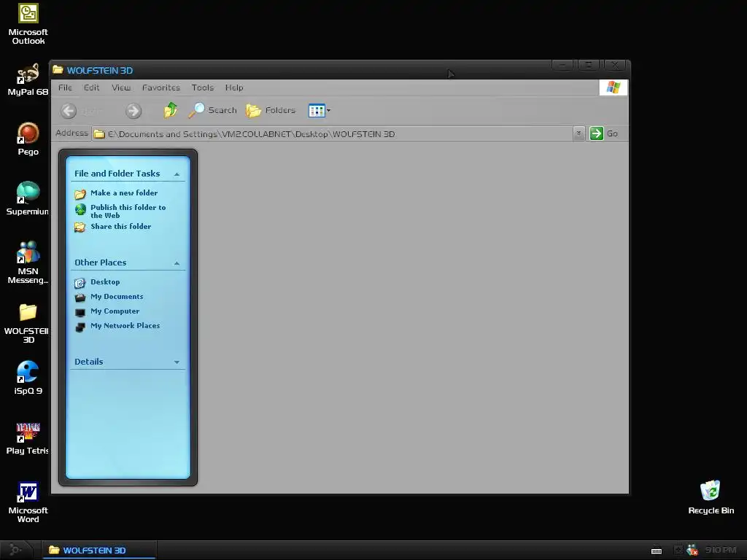Open the Views icon menu
747x560 pixels.
(x=320, y=111)
